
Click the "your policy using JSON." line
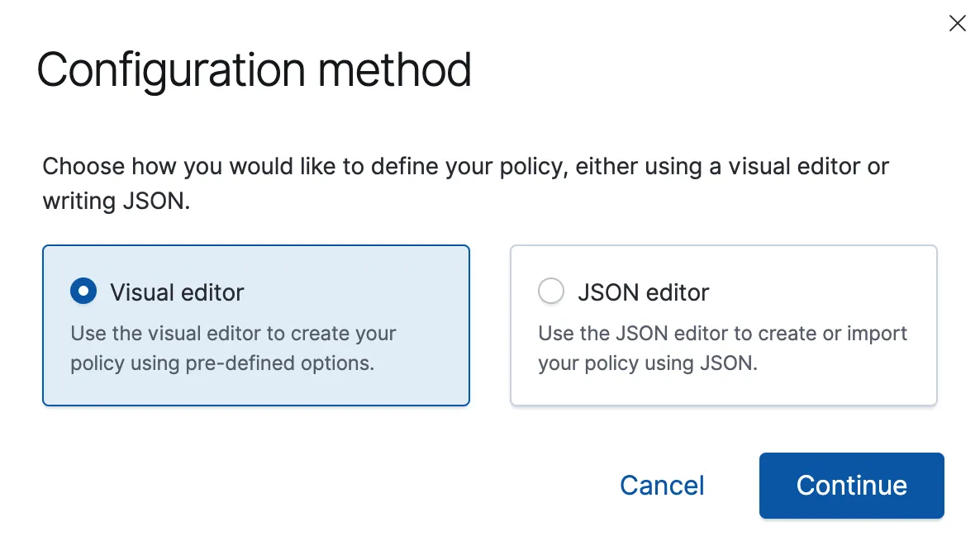(x=647, y=363)
